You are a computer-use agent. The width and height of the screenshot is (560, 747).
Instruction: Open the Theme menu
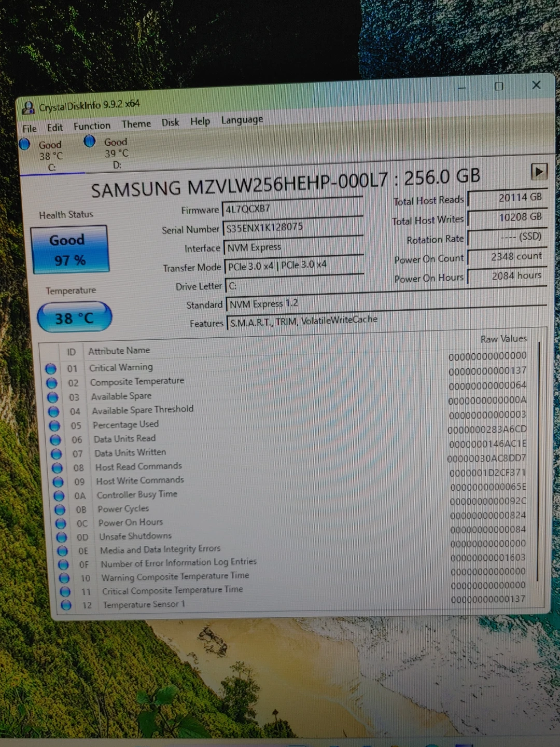click(x=136, y=124)
